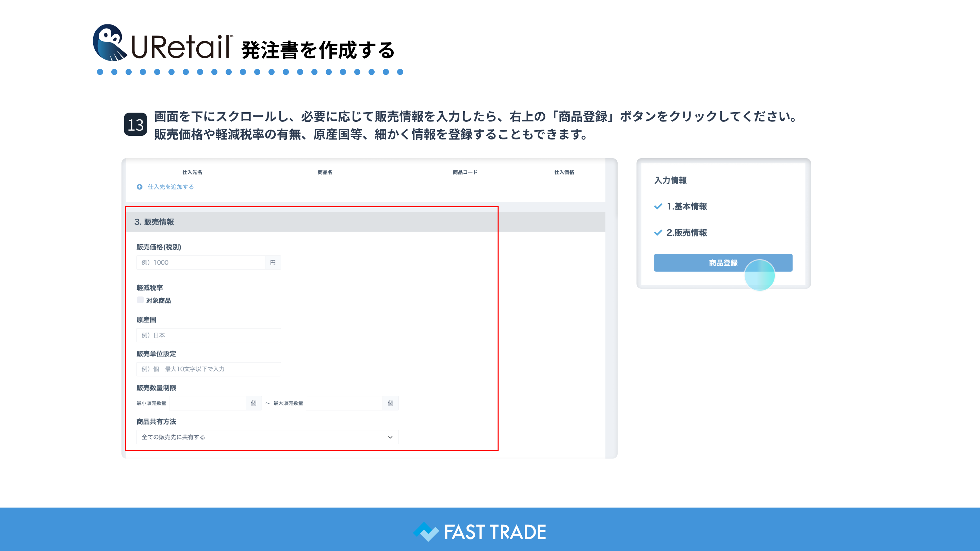The image size is (980, 551).
Task: Click the plus icon beside 仕入先を追加する
Action: coord(140,187)
